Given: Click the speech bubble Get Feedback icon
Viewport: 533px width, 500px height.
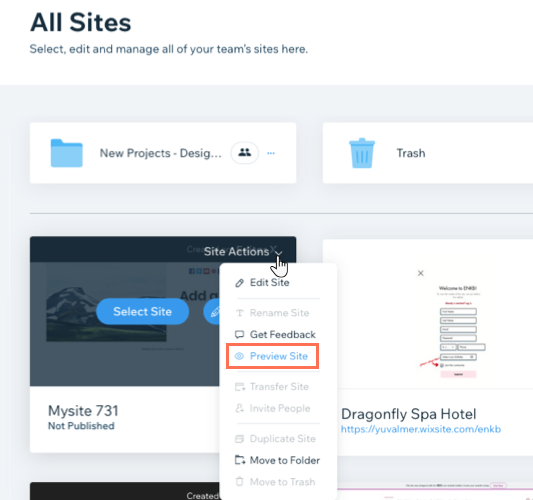Looking at the screenshot, I should coord(239,334).
